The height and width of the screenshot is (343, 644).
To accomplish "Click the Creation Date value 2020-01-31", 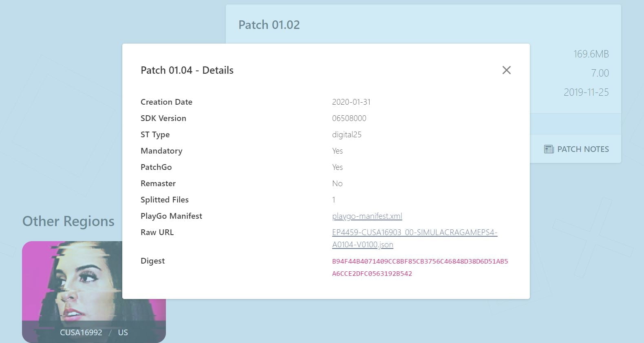I will pos(351,102).
